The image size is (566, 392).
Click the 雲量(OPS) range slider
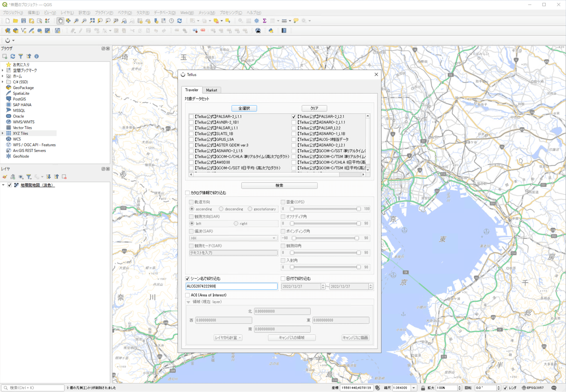325,209
